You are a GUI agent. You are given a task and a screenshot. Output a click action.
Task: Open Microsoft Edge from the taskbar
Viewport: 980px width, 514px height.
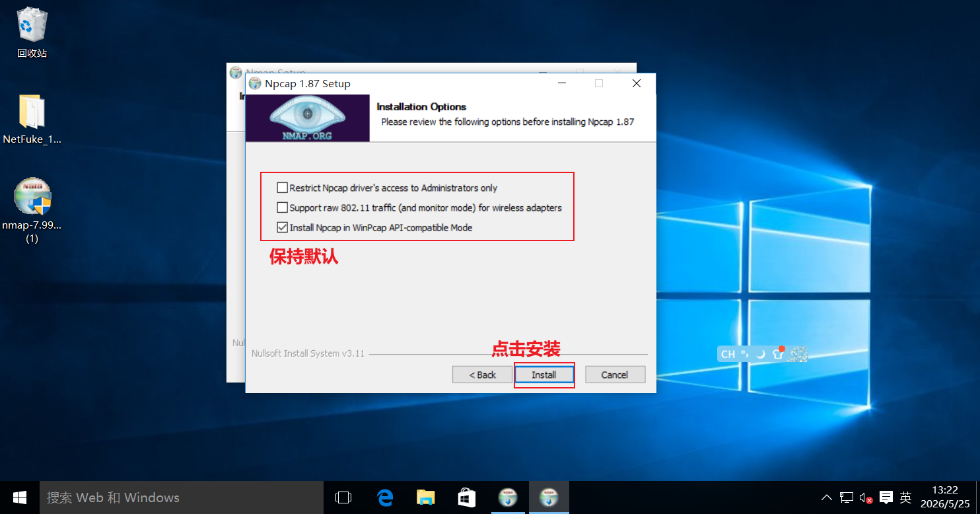click(385, 497)
